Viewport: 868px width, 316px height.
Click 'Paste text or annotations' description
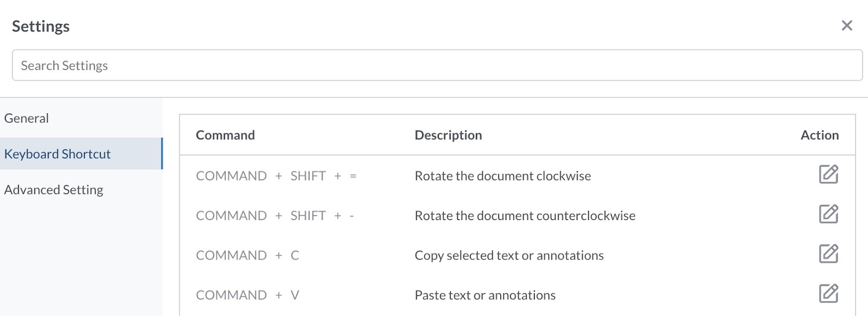485,295
